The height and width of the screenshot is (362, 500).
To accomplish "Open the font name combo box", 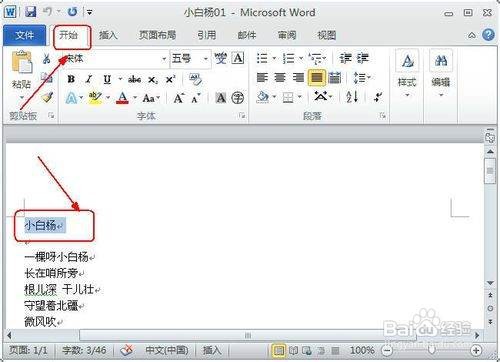I will click(x=115, y=59).
